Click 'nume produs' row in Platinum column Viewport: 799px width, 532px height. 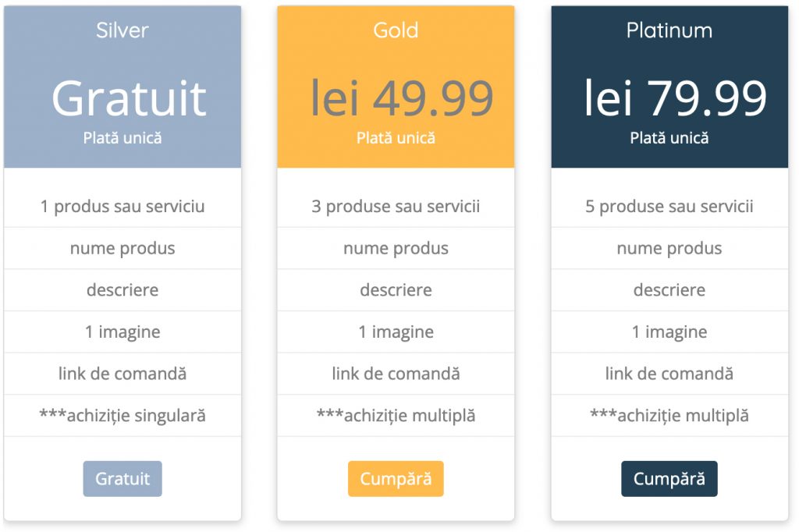pos(669,249)
